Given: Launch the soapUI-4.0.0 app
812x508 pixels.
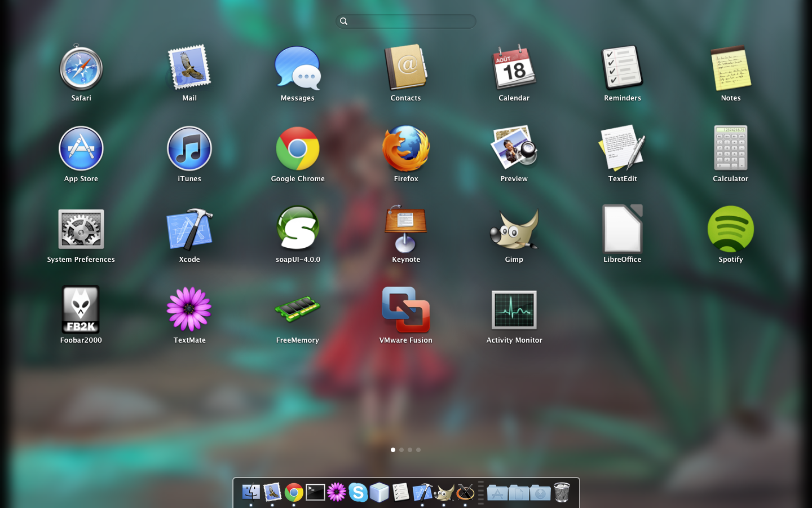Looking at the screenshot, I should (x=298, y=229).
